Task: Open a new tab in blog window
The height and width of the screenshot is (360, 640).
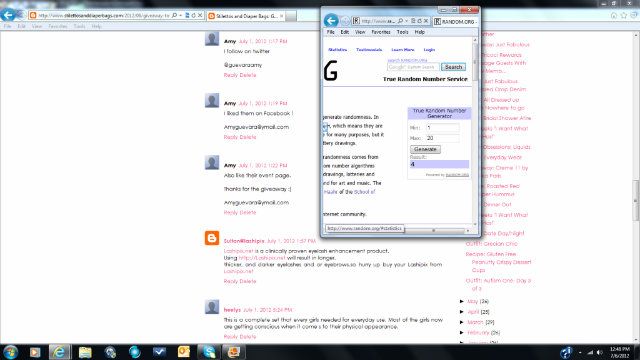Action: [x=291, y=16]
